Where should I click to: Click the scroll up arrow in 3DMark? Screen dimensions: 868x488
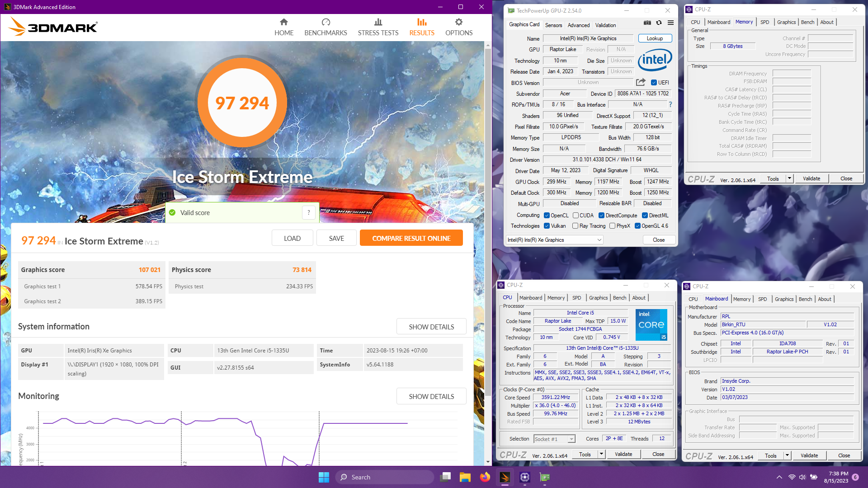(x=488, y=45)
